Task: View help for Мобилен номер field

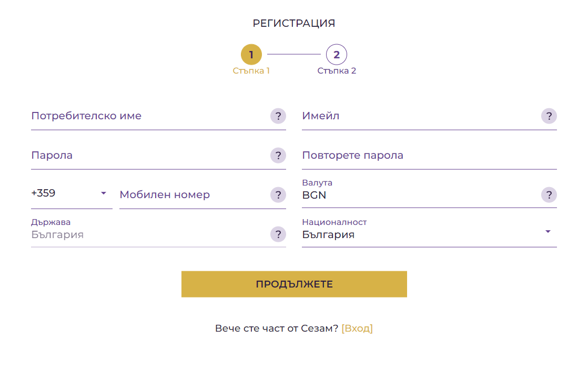Action: pyautogui.click(x=278, y=195)
